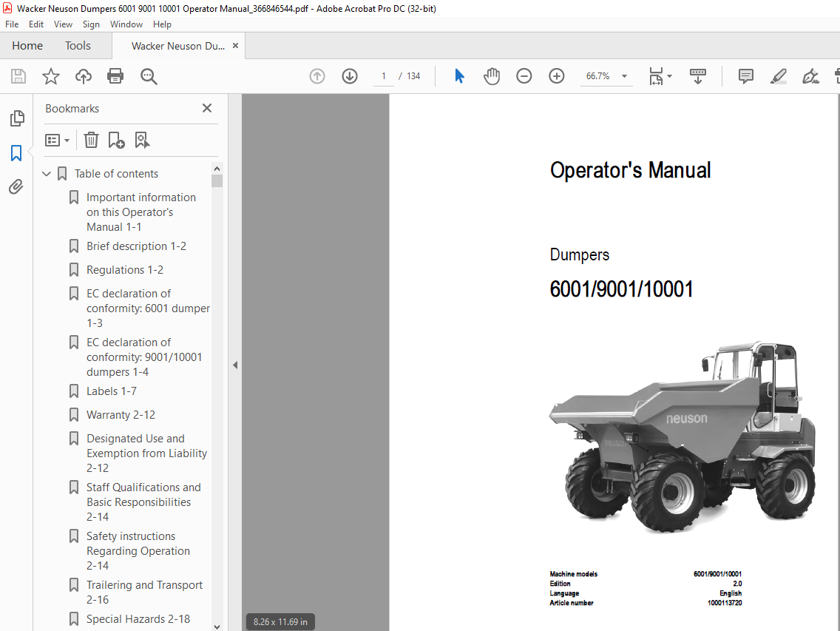The image size is (840, 631).
Task: Open bookmark Designated Use and Exemption
Action: [x=146, y=453]
